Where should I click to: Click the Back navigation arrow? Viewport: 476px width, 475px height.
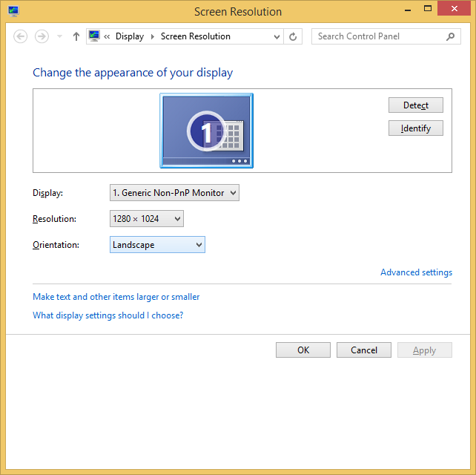coord(21,36)
